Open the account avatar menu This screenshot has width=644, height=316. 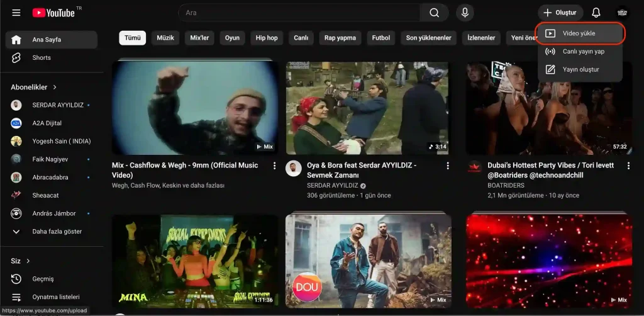pos(622,13)
